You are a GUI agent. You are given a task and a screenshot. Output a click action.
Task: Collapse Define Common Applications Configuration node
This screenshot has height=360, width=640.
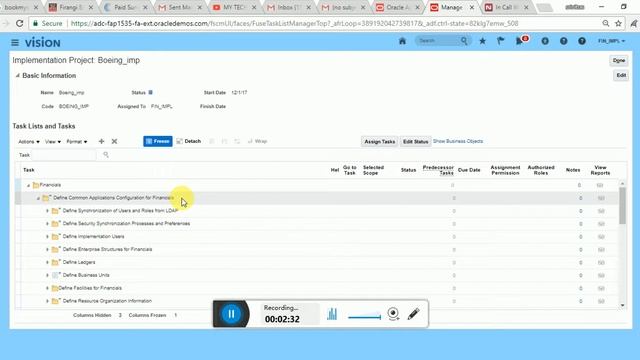tap(38, 198)
